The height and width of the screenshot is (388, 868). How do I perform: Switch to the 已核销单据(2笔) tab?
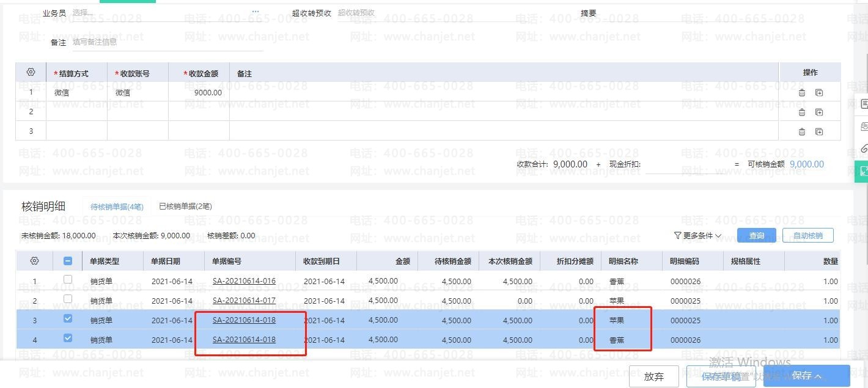click(x=185, y=207)
